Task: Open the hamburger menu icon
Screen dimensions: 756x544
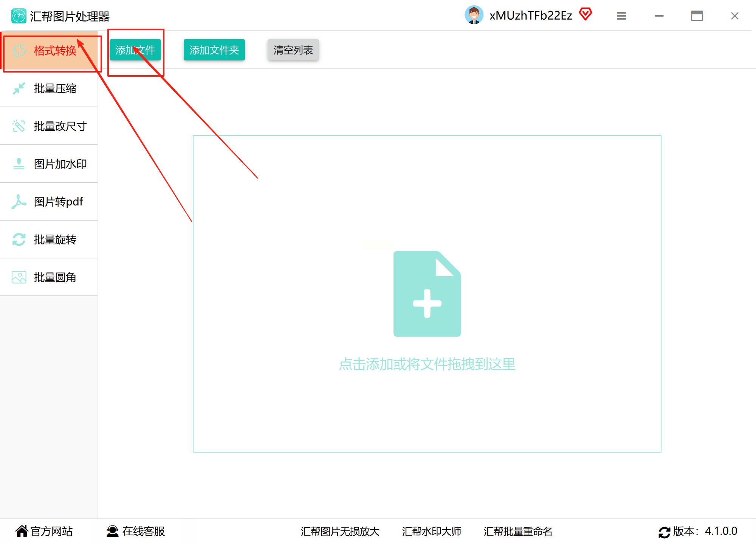Action: coord(621,16)
